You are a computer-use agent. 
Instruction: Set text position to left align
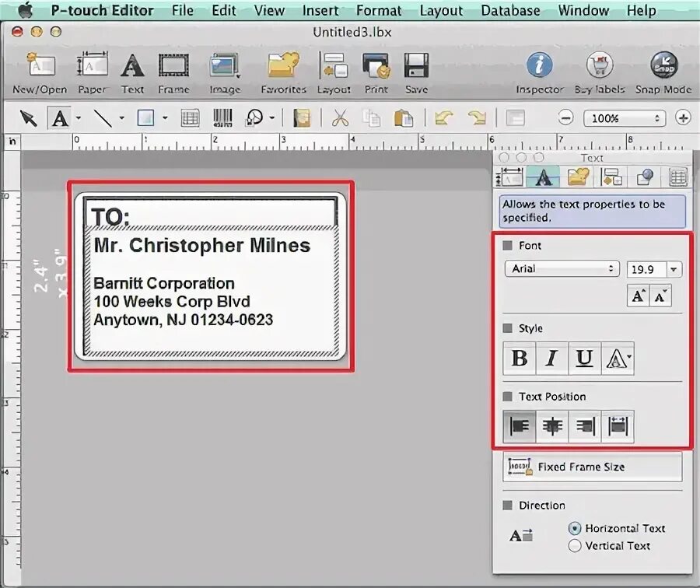[520, 426]
